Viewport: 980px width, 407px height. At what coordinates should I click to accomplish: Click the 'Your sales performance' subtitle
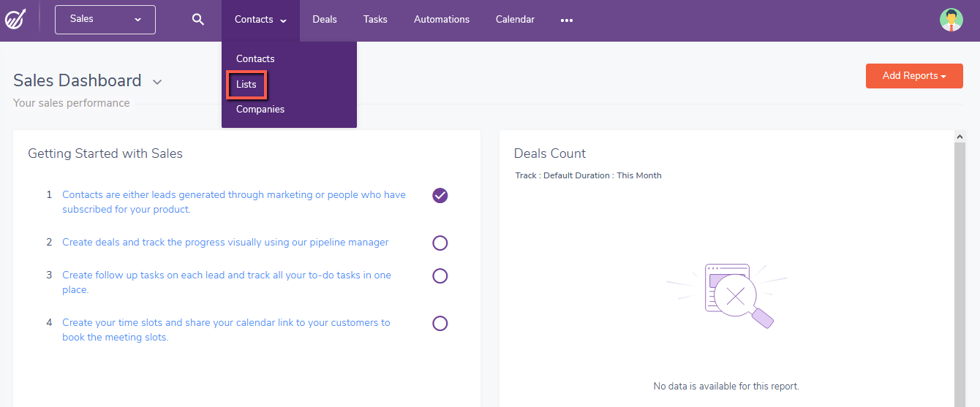coord(72,103)
